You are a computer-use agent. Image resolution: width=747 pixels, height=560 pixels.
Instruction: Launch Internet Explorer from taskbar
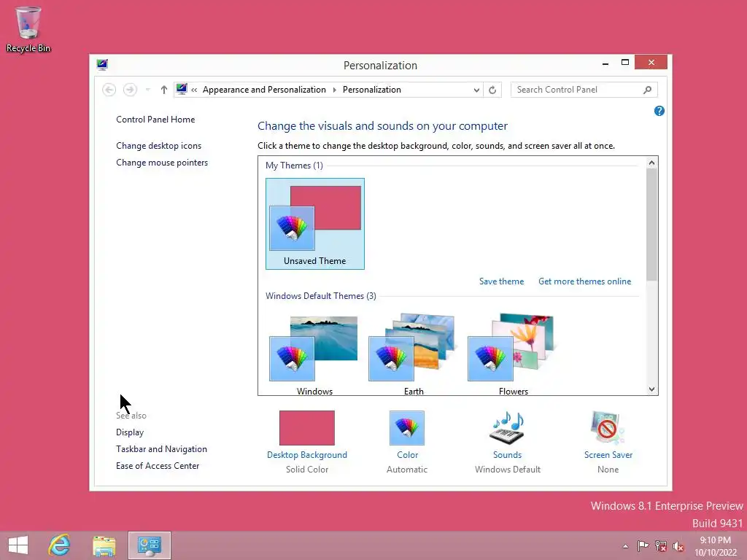click(60, 545)
